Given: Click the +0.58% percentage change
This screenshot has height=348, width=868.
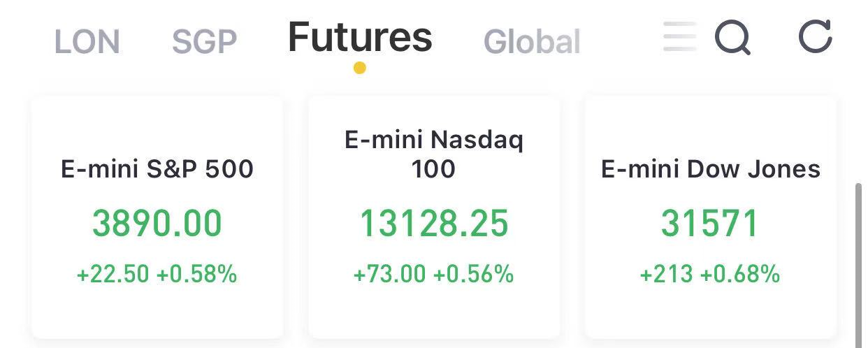Looking at the screenshot, I should click(197, 274).
